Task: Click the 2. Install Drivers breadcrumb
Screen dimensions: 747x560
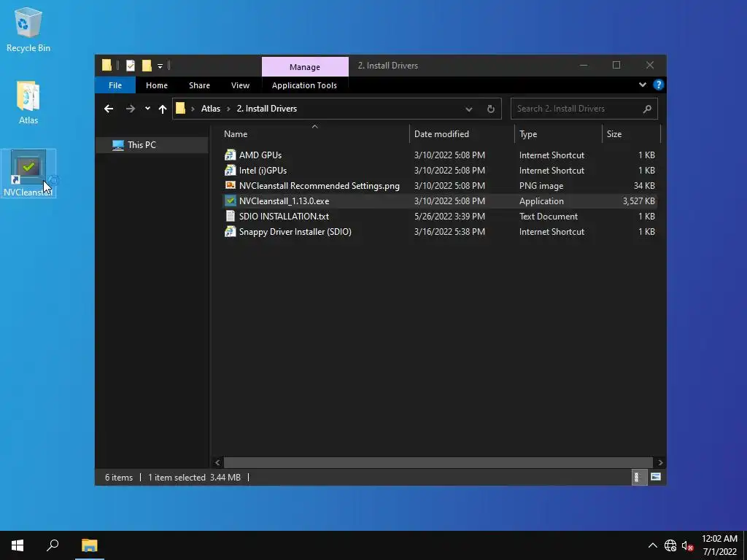Action: pyautogui.click(x=267, y=109)
